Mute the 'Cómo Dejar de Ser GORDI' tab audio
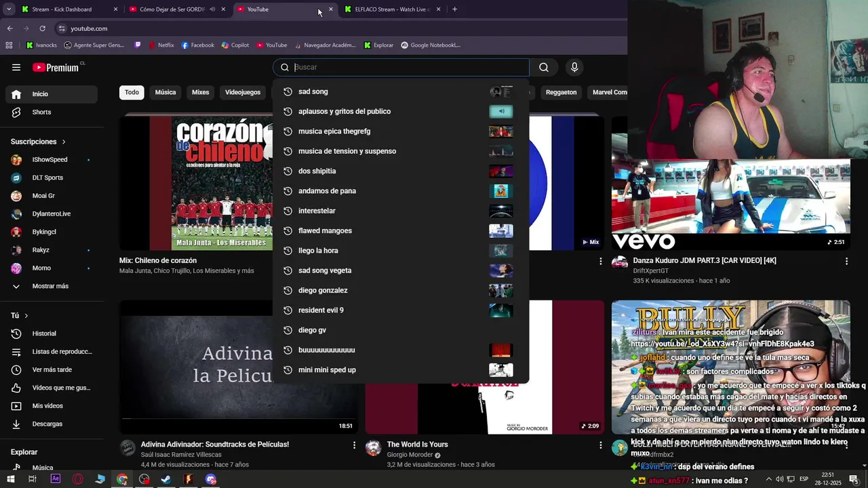This screenshot has height=488, width=868. click(x=212, y=9)
